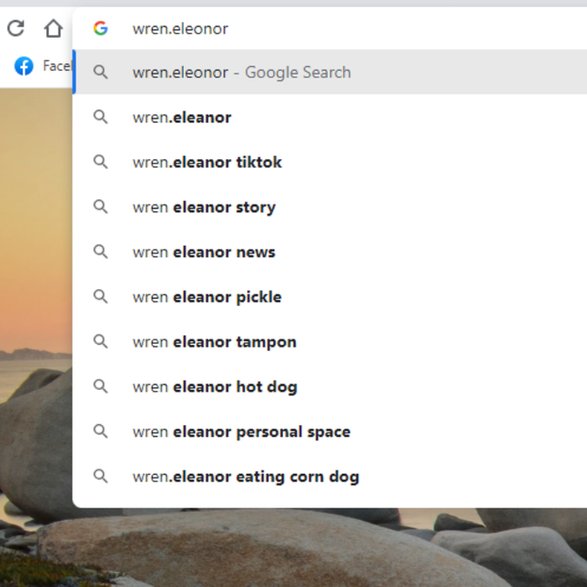Image resolution: width=587 pixels, height=587 pixels.
Task: Select wren eleanor personal space suggestion
Action: point(330,432)
